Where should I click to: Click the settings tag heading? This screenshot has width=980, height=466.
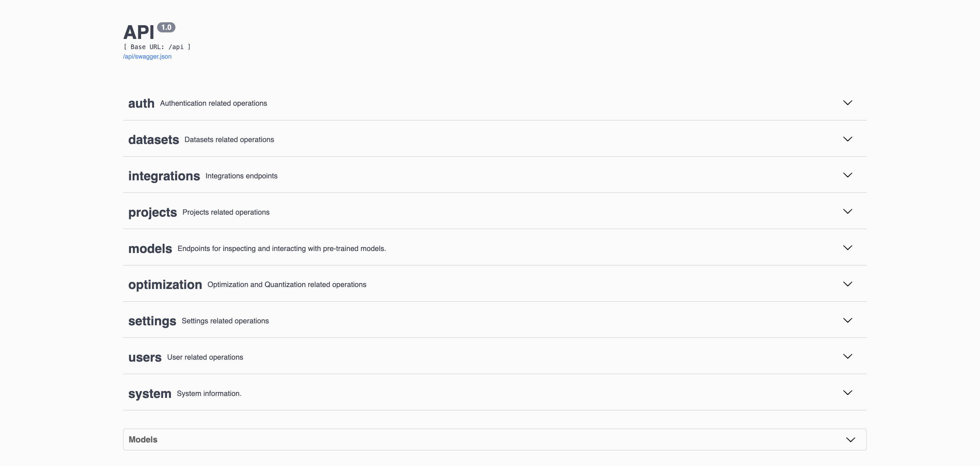tap(152, 321)
